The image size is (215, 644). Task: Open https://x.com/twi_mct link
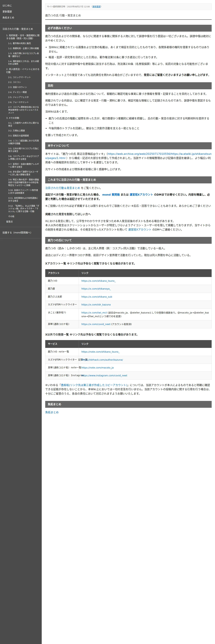(94, 312)
